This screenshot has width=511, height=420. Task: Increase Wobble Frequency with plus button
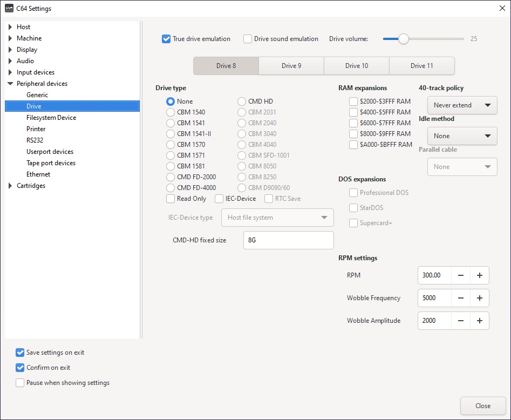pos(479,297)
